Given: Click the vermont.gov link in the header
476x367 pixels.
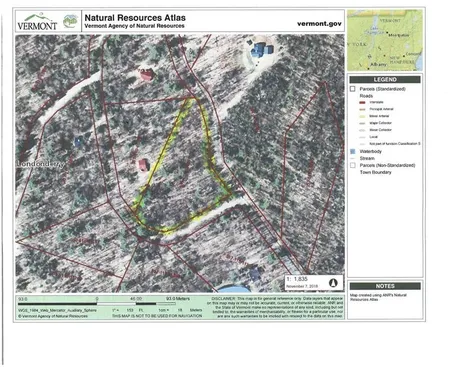Looking at the screenshot, I should [319, 24].
